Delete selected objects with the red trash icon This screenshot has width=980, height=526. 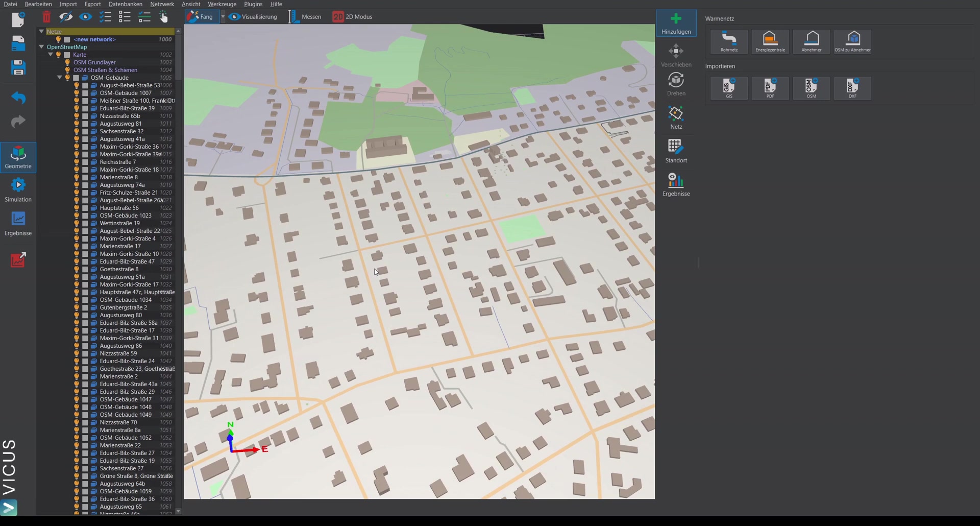(46, 17)
